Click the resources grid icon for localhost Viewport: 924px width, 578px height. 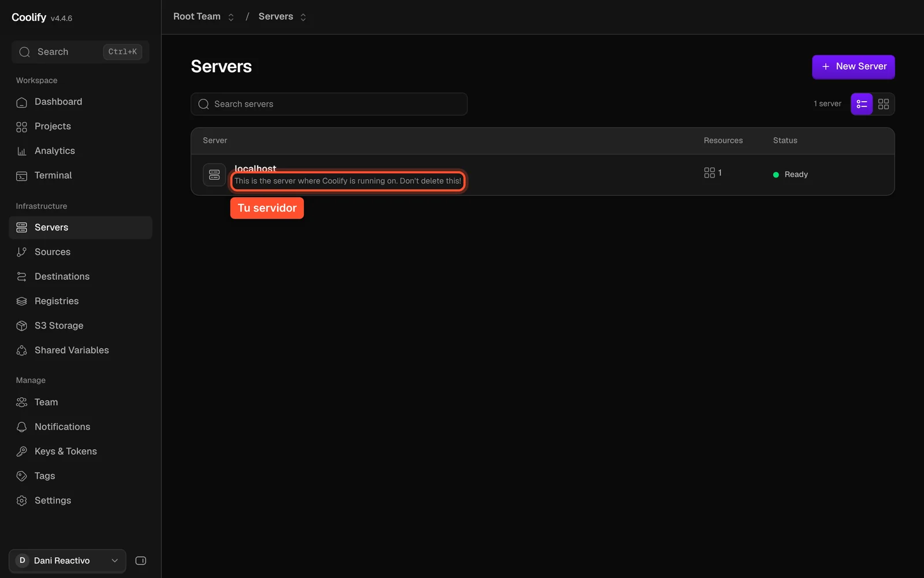click(709, 173)
